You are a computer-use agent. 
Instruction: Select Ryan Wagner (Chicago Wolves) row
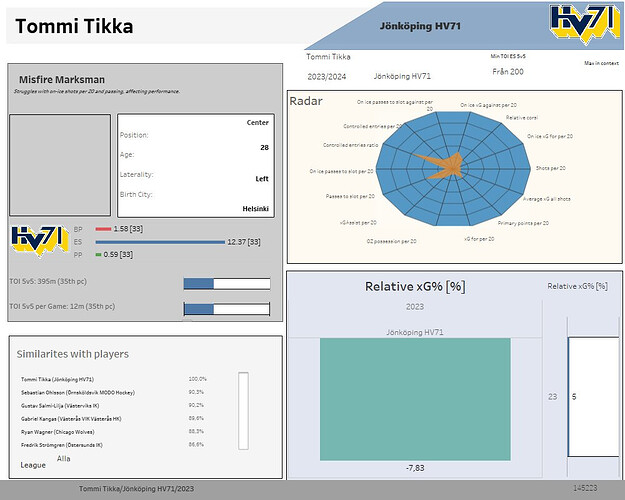pos(57,432)
